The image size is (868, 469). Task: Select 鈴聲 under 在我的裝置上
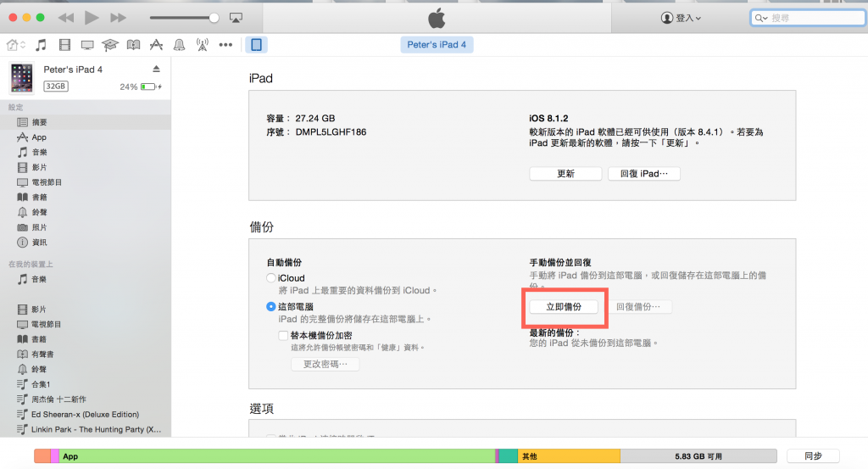[x=86, y=369]
